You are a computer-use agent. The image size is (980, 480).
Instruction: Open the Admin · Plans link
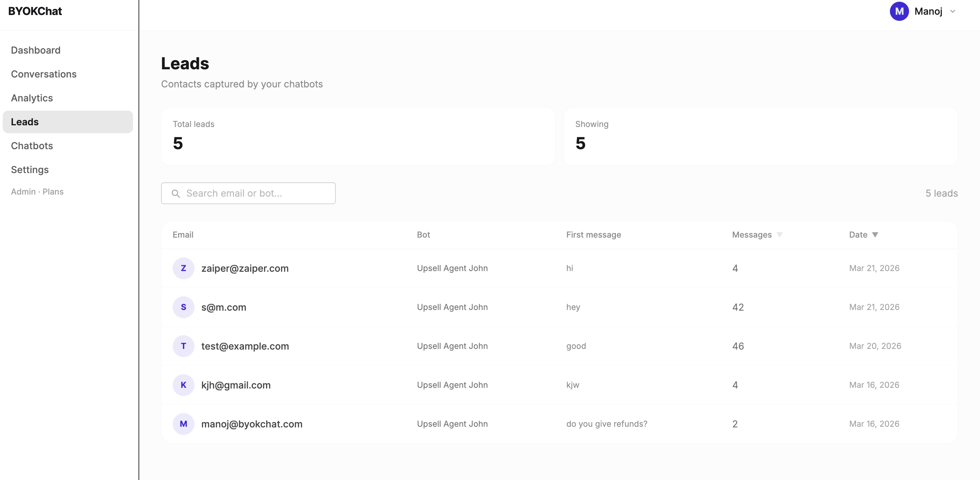(37, 192)
